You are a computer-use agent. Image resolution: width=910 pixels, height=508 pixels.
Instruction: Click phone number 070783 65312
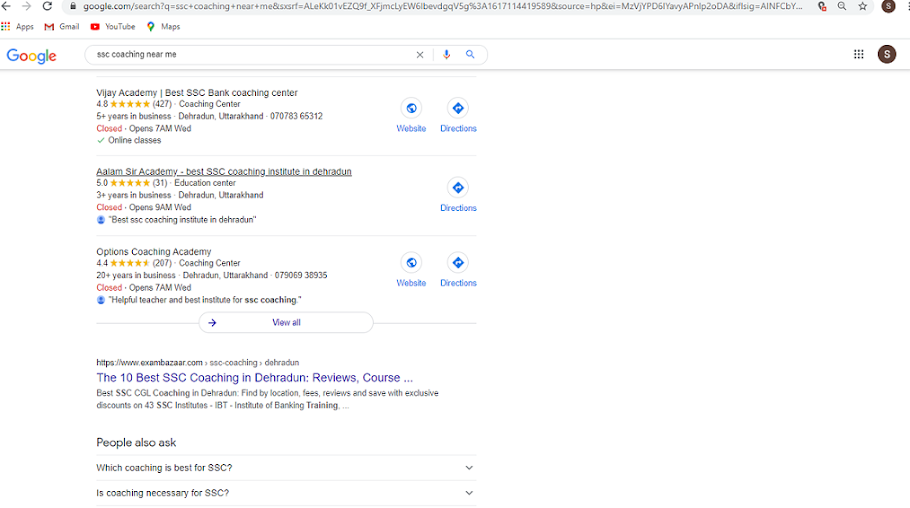pos(296,116)
